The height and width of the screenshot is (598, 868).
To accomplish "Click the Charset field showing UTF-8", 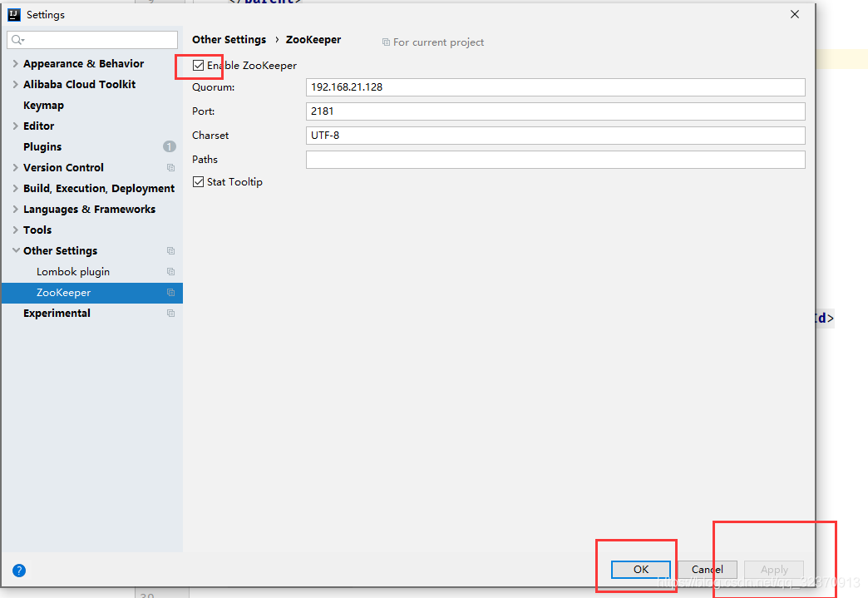I will click(555, 135).
